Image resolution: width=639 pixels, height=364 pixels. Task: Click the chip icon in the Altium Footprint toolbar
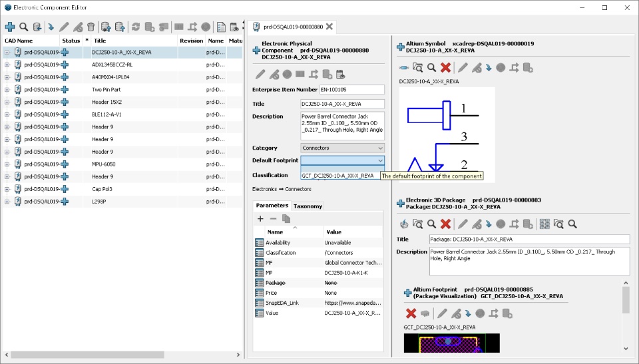pyautogui.click(x=425, y=313)
